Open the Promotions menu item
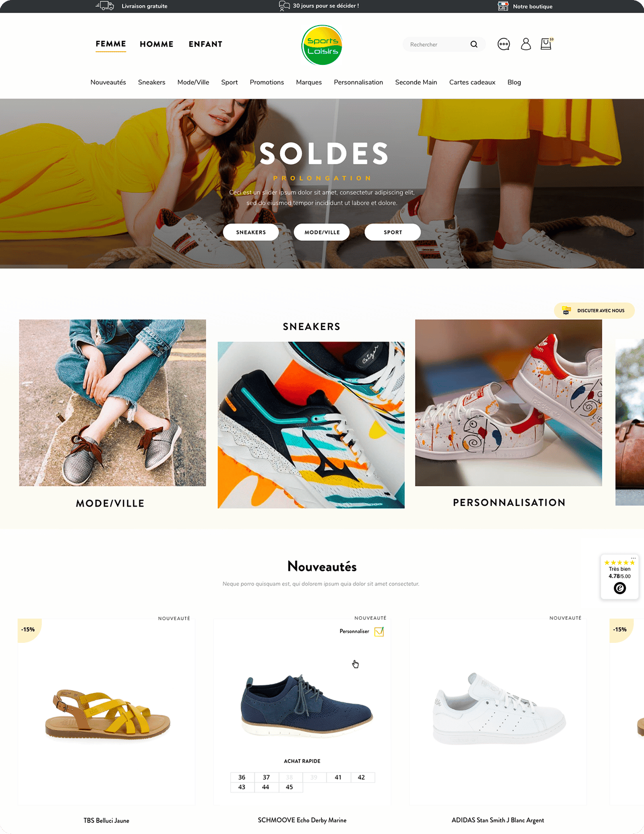 tap(267, 82)
